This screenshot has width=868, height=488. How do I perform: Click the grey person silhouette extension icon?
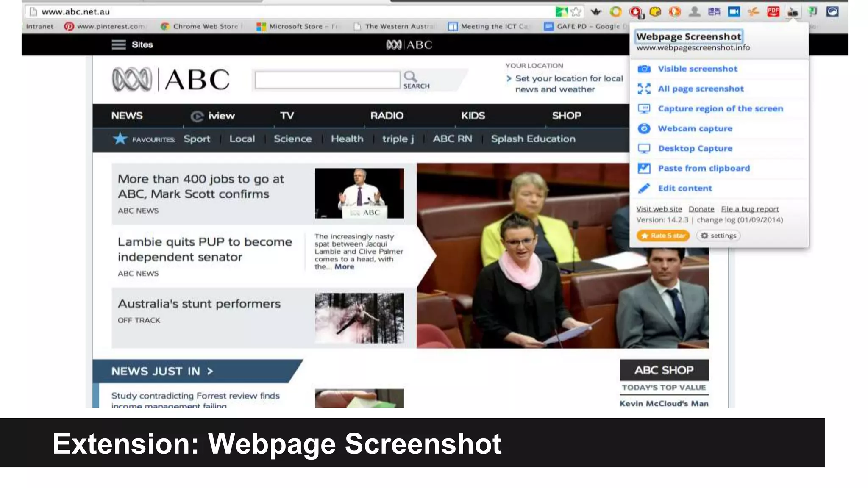pos(694,11)
